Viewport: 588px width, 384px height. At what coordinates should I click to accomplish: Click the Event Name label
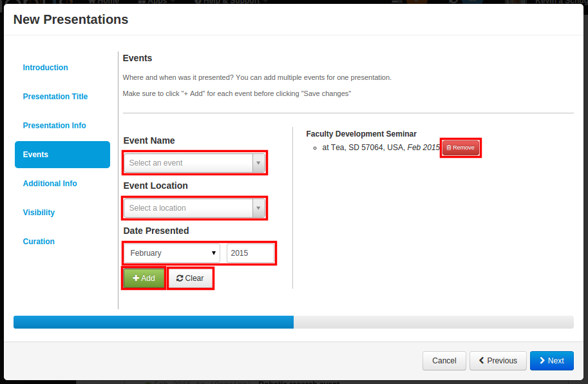149,140
